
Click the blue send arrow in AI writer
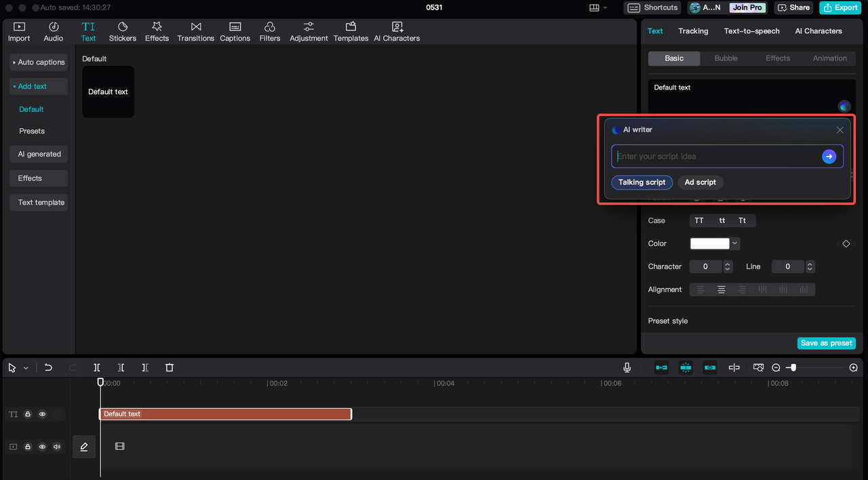coord(829,157)
